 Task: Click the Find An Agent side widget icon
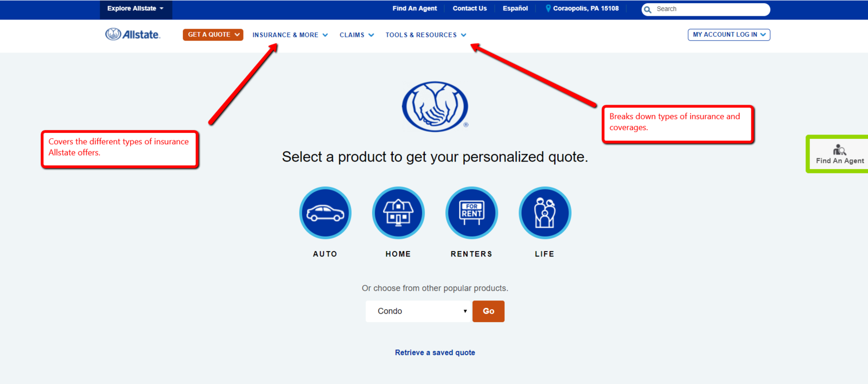839,149
